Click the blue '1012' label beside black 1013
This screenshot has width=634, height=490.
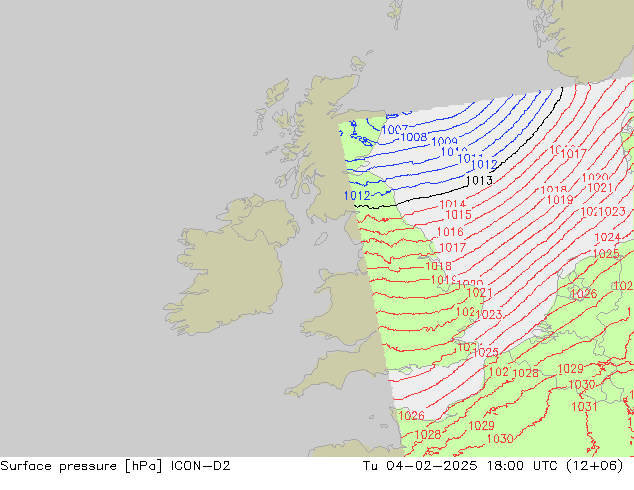click(484, 165)
